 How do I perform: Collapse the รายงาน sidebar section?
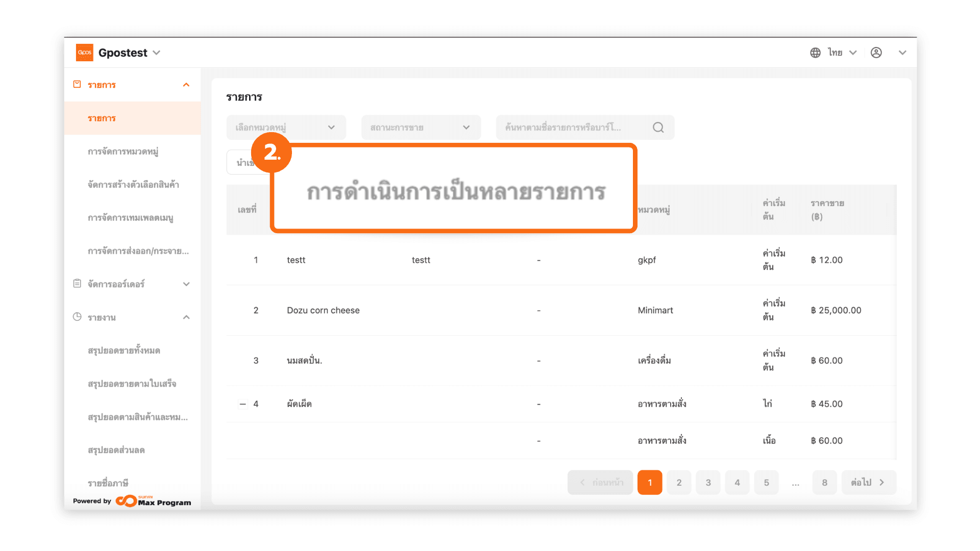(186, 317)
